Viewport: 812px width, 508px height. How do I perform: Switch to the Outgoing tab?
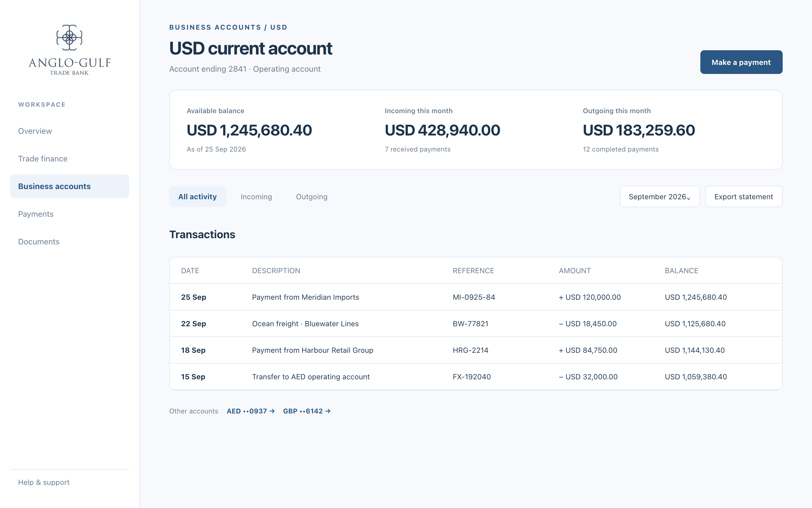pyautogui.click(x=312, y=196)
